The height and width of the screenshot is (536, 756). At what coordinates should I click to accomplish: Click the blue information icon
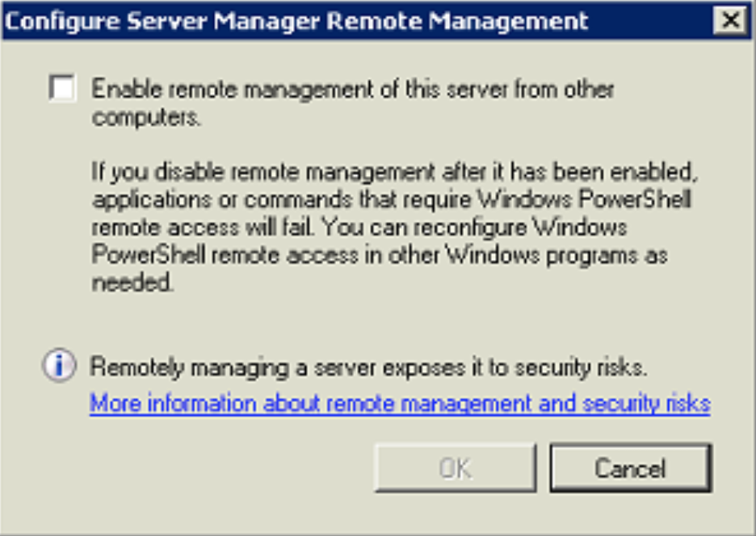59,366
